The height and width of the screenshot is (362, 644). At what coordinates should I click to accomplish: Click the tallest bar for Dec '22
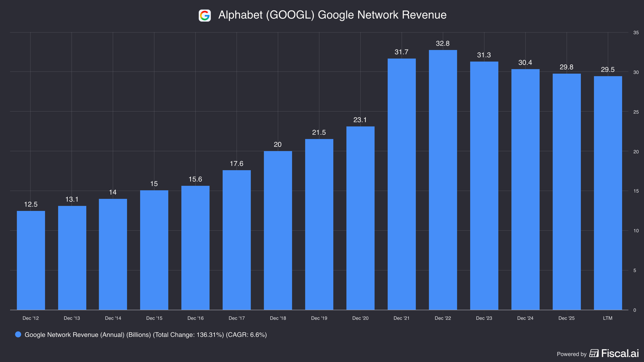point(443,180)
